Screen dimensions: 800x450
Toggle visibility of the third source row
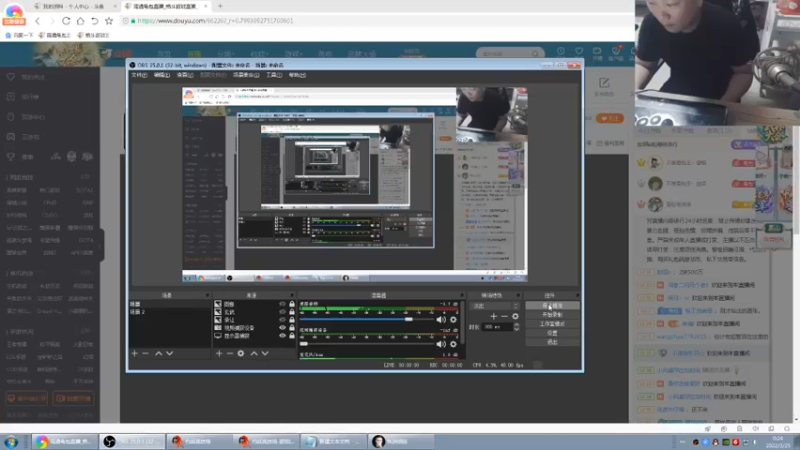pyautogui.click(x=282, y=320)
